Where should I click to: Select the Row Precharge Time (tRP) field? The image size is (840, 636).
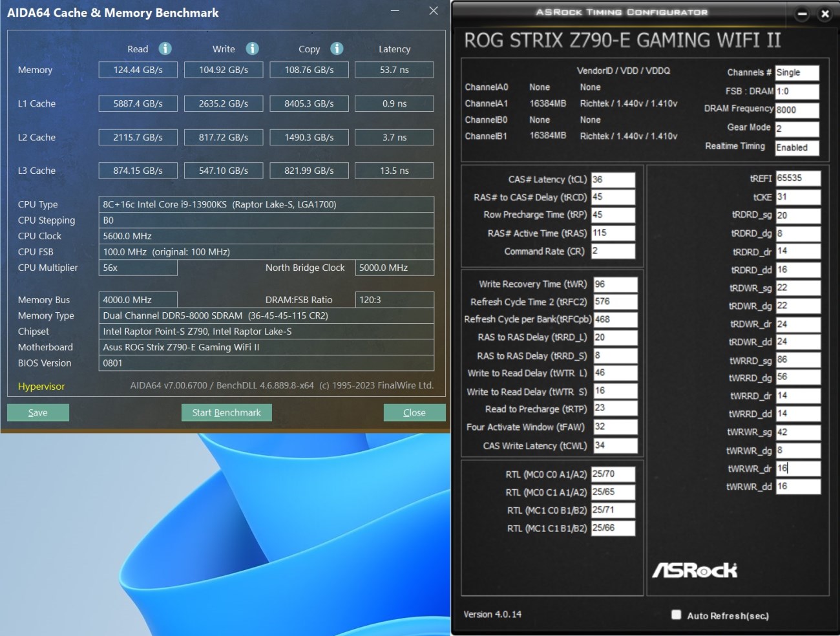pyautogui.click(x=613, y=215)
